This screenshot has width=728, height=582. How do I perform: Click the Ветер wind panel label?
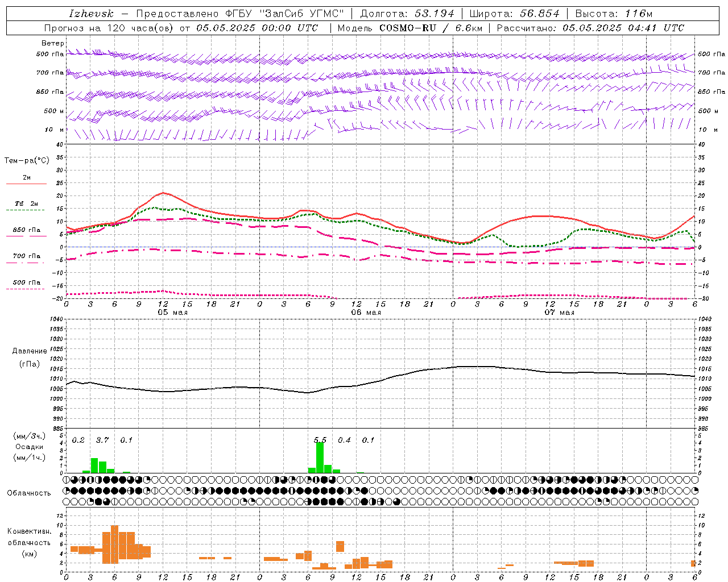53,43
